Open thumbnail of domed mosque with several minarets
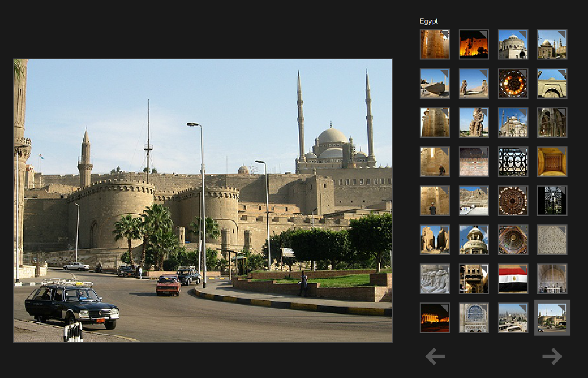The width and height of the screenshot is (588, 378). point(552,44)
